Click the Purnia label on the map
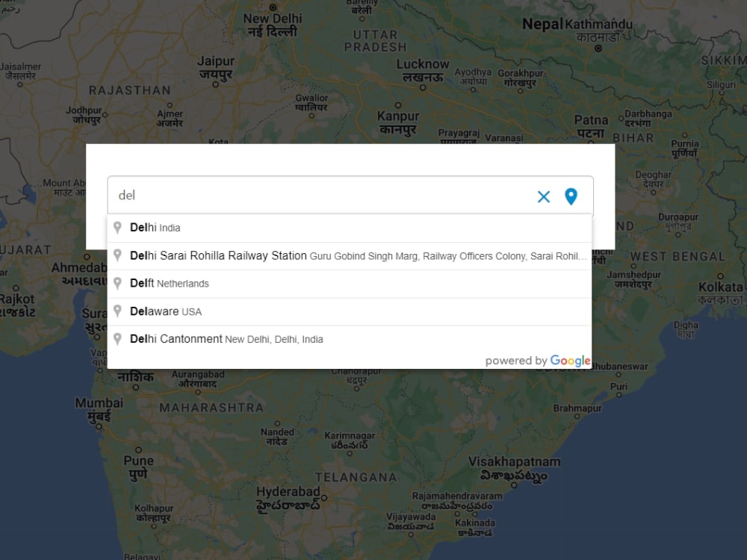Viewport: 747px width, 560px height. [684, 148]
